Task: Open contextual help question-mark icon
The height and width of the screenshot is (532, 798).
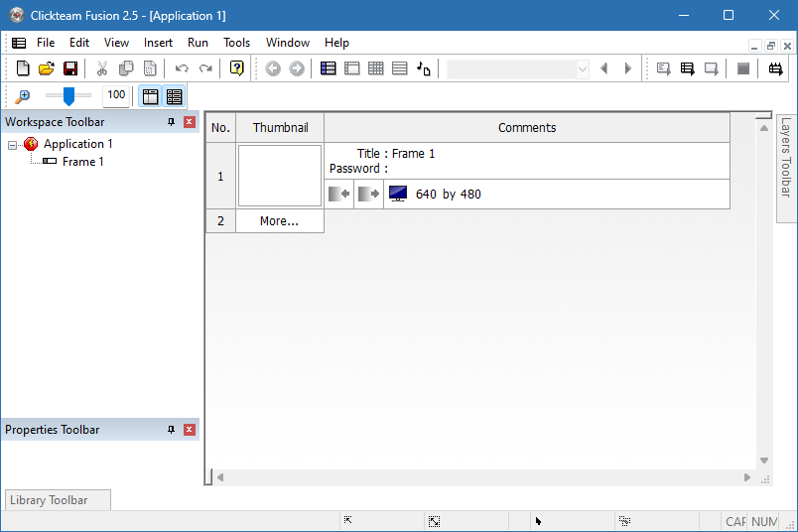Action: coord(236,68)
